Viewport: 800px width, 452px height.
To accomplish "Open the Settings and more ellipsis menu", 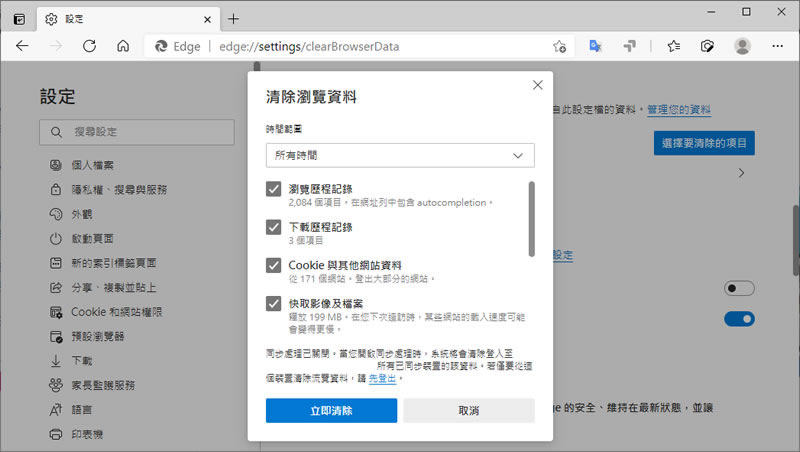I will coord(778,46).
